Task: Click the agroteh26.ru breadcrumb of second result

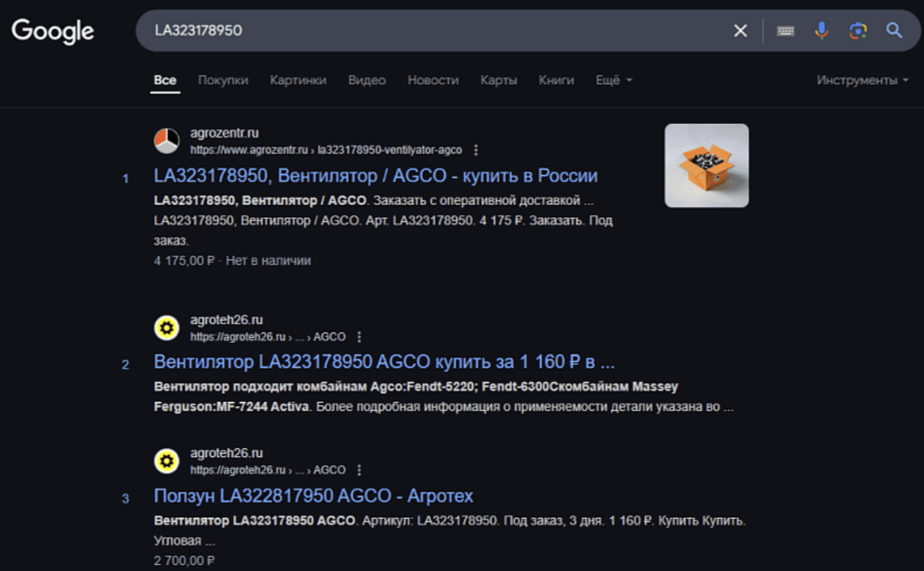Action: click(268, 337)
